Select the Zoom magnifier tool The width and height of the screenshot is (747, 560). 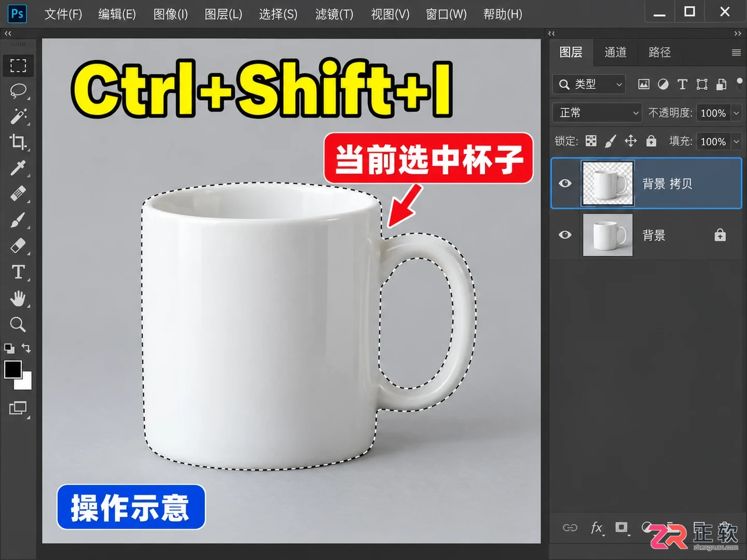click(x=18, y=325)
